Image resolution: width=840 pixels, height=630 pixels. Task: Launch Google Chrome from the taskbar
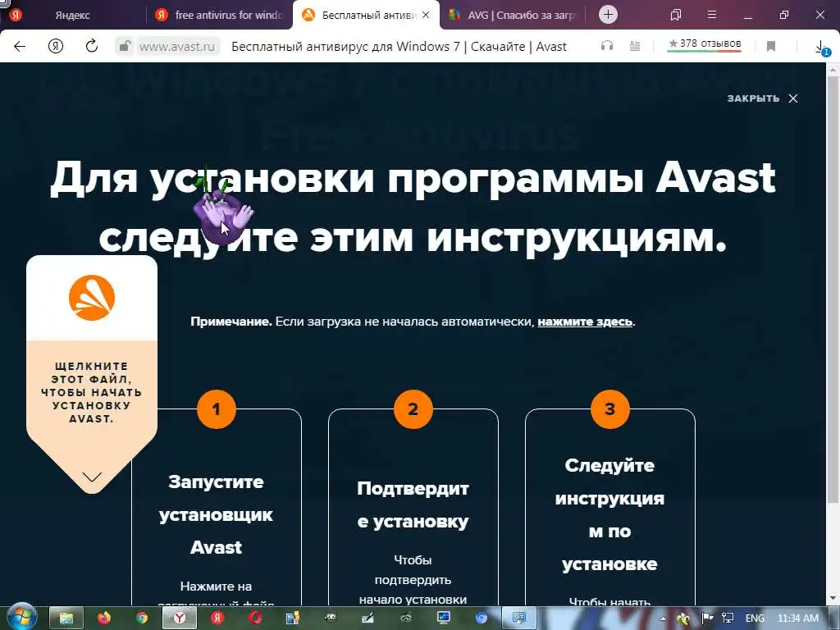141,619
